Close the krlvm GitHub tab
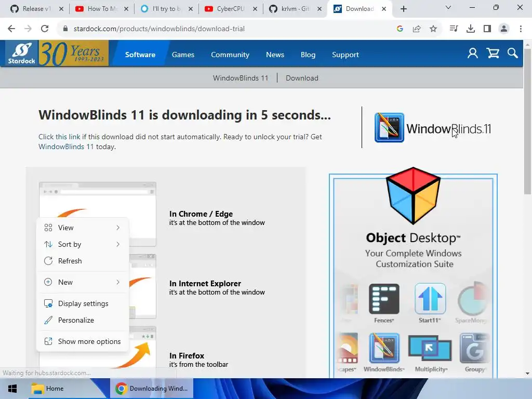Viewport: 532px width, 399px height. [x=320, y=9]
